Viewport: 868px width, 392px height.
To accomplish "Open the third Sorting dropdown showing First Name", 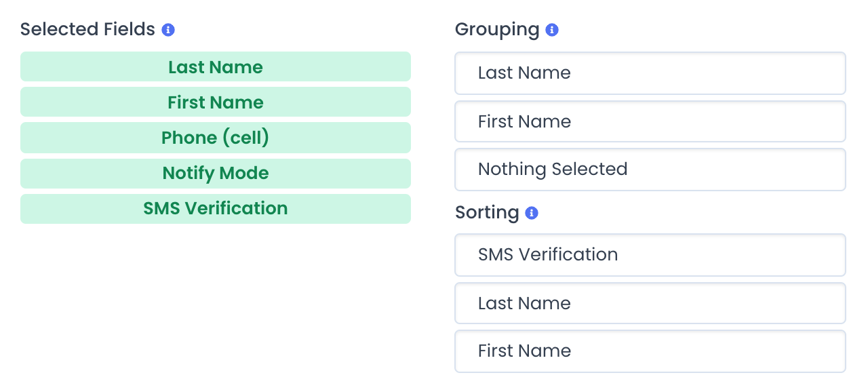I will tap(650, 351).
